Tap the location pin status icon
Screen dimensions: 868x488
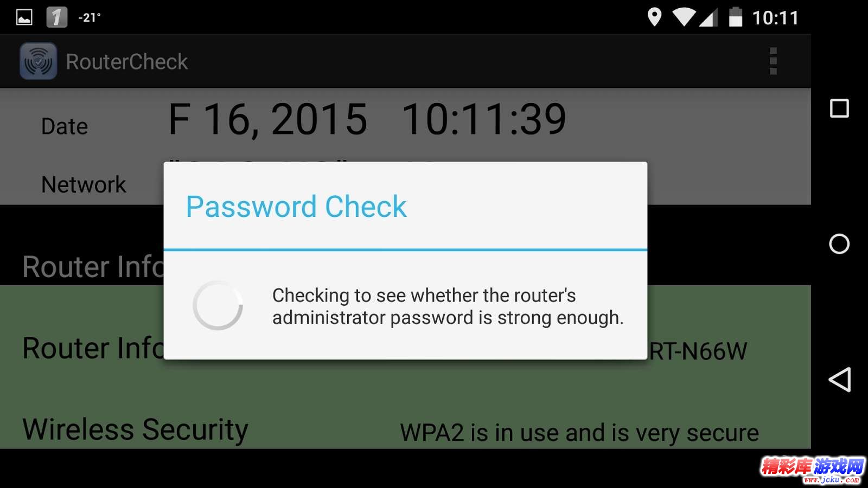click(655, 17)
